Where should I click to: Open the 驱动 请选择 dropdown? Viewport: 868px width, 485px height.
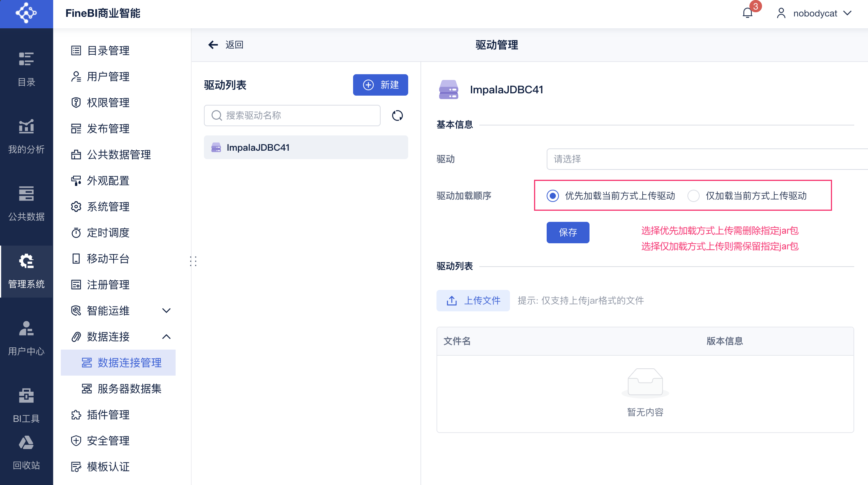point(707,159)
